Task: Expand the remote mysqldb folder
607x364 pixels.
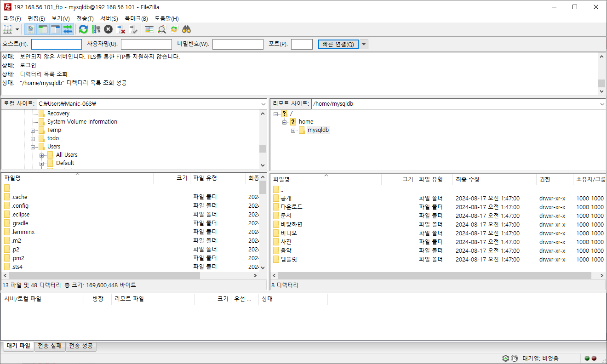Action: (x=293, y=131)
